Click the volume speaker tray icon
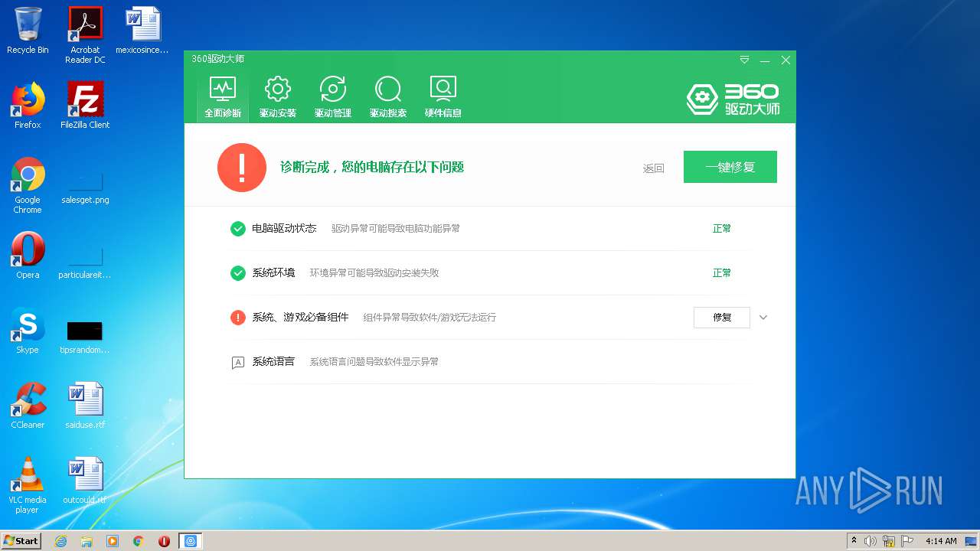 (x=871, y=541)
